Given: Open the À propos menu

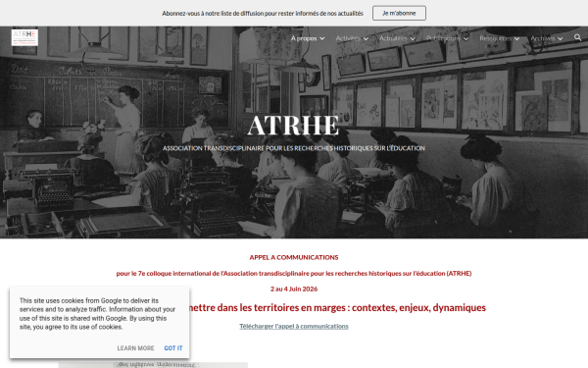Looking at the screenshot, I should (304, 38).
